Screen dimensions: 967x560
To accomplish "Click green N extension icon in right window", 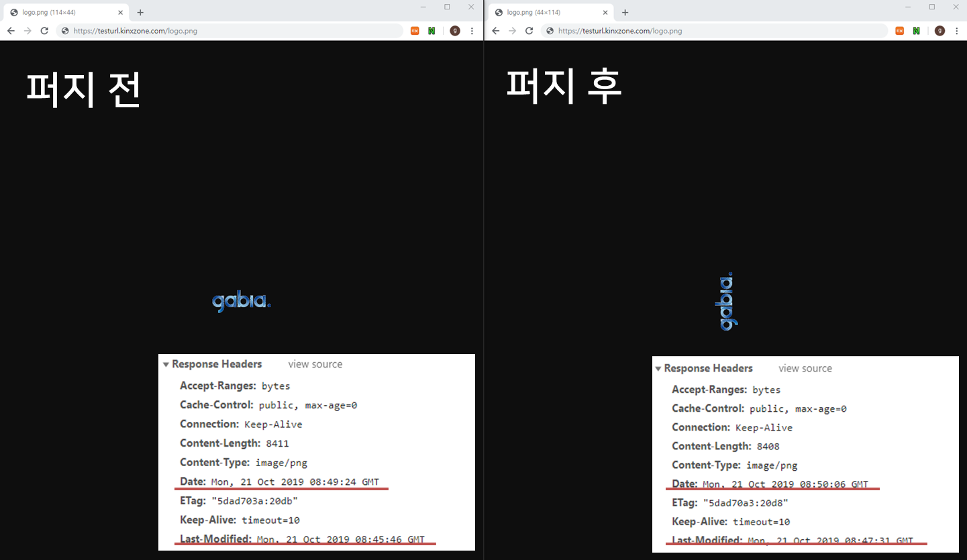I will pyautogui.click(x=917, y=31).
